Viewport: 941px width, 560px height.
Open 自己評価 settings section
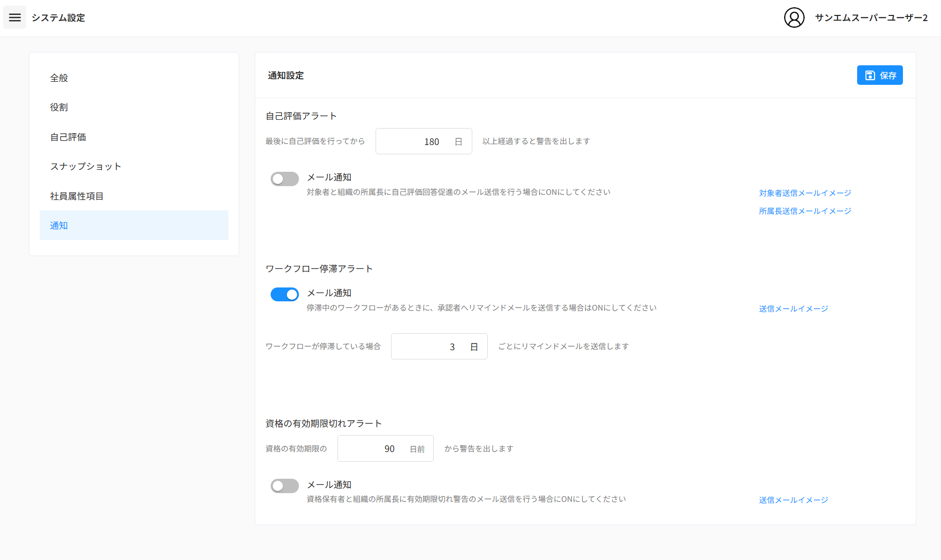click(68, 137)
